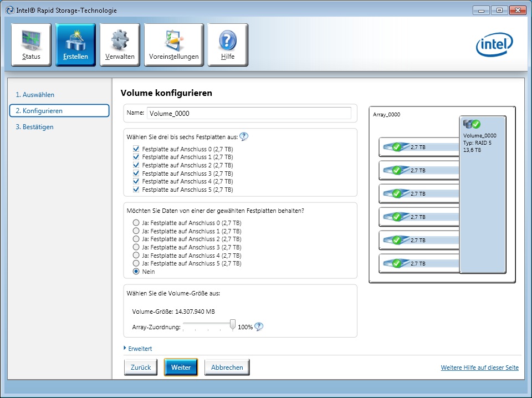This screenshot has height=398, width=532.
Task: Open Voreinstellungen tab
Action: [173, 44]
